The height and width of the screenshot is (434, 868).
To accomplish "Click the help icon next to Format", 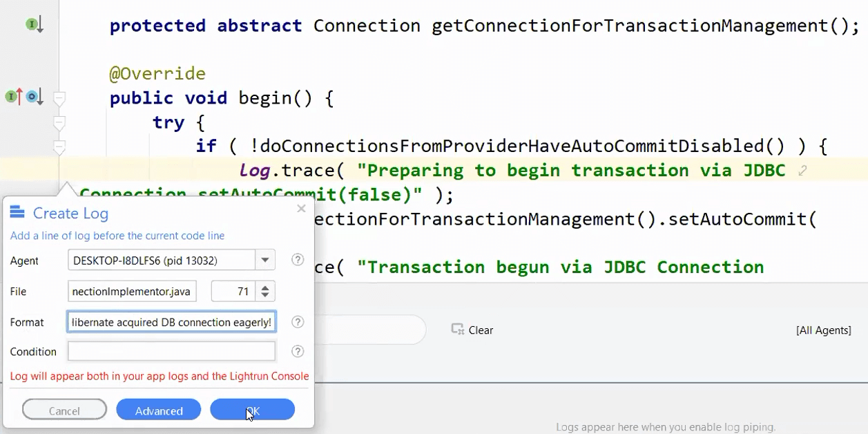I will [298, 322].
